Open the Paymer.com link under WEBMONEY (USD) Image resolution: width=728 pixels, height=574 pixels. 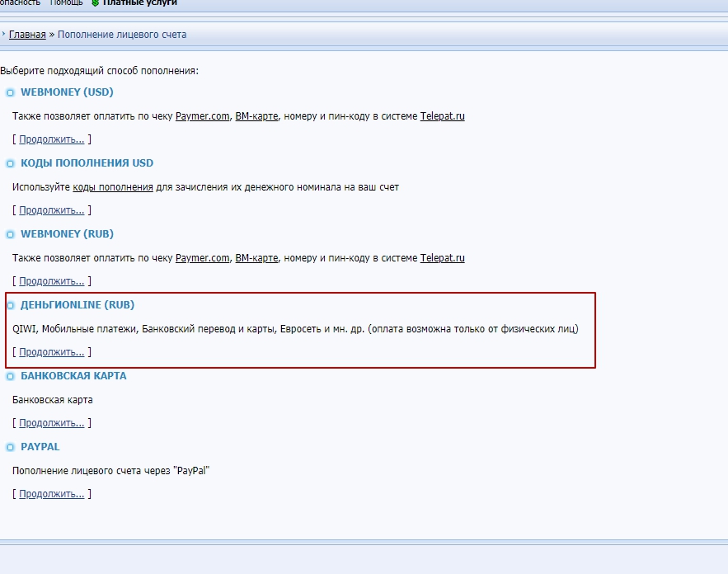click(202, 116)
